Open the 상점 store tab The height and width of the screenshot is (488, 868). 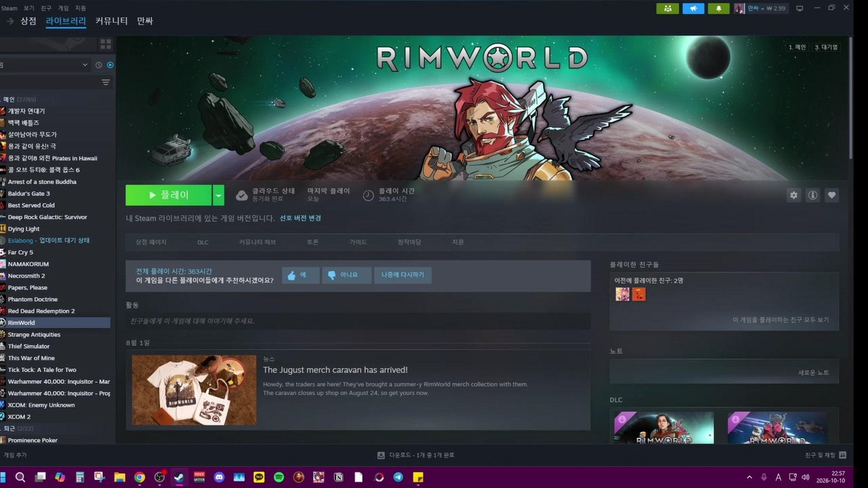tap(28, 21)
